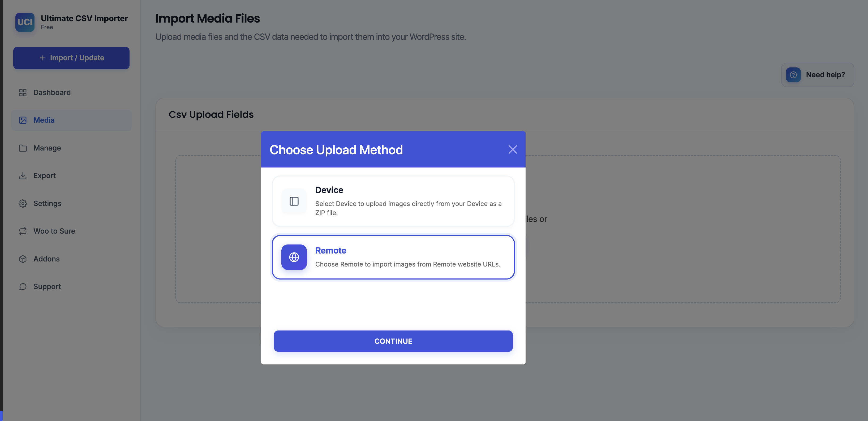The height and width of the screenshot is (421, 868).
Task: Click the plus icon on Import / Update
Action: (42, 58)
